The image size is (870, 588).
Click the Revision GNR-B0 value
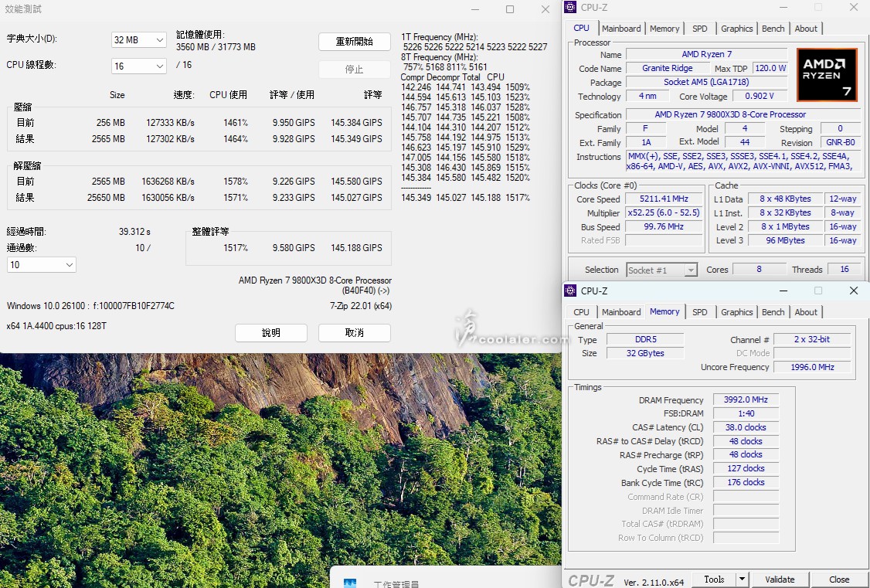coord(841,142)
